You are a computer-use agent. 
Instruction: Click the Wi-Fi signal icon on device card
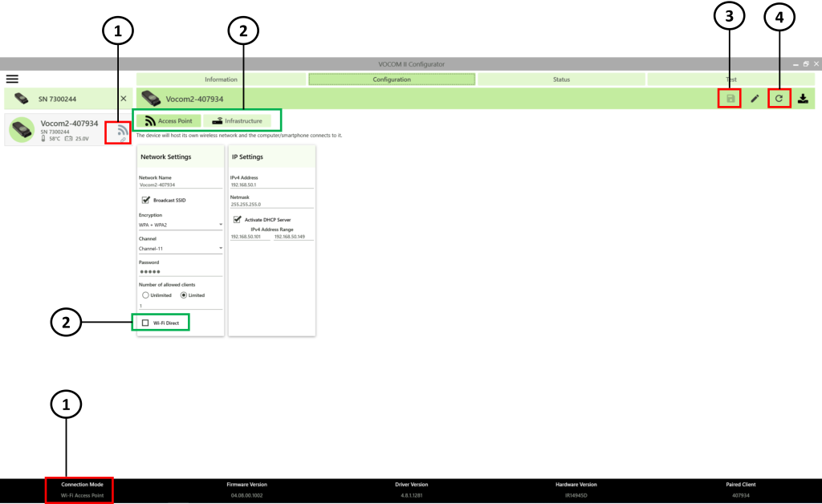(x=122, y=130)
